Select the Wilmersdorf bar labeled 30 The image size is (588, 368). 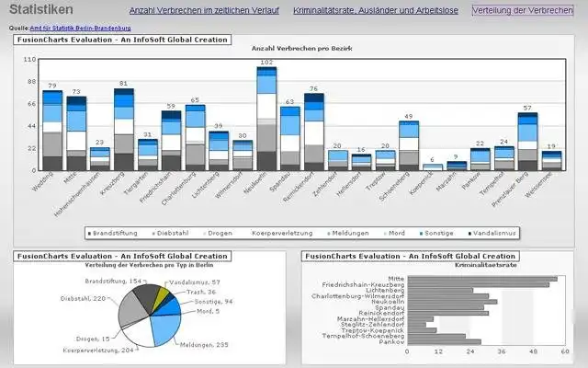243,155
